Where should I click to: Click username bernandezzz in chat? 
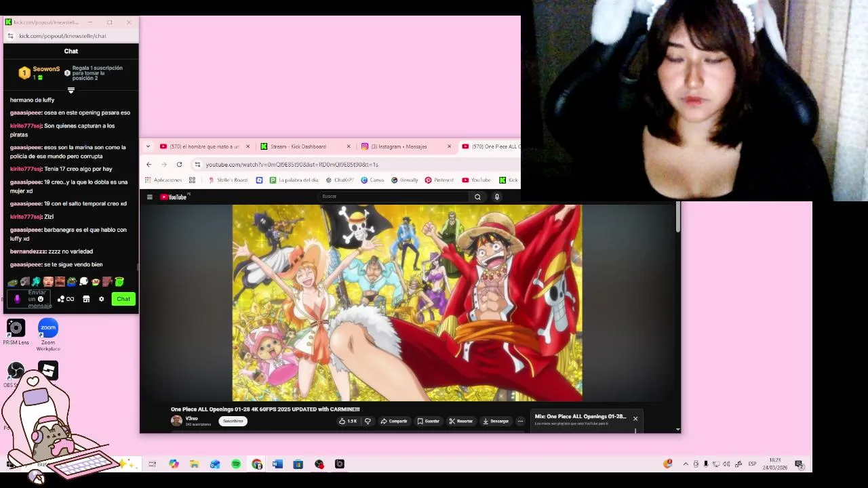tap(28, 251)
